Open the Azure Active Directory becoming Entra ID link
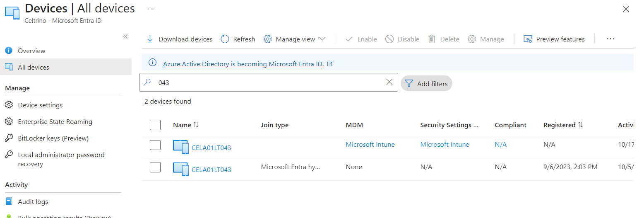Image resolution: width=644 pixels, height=218 pixels. click(243, 64)
